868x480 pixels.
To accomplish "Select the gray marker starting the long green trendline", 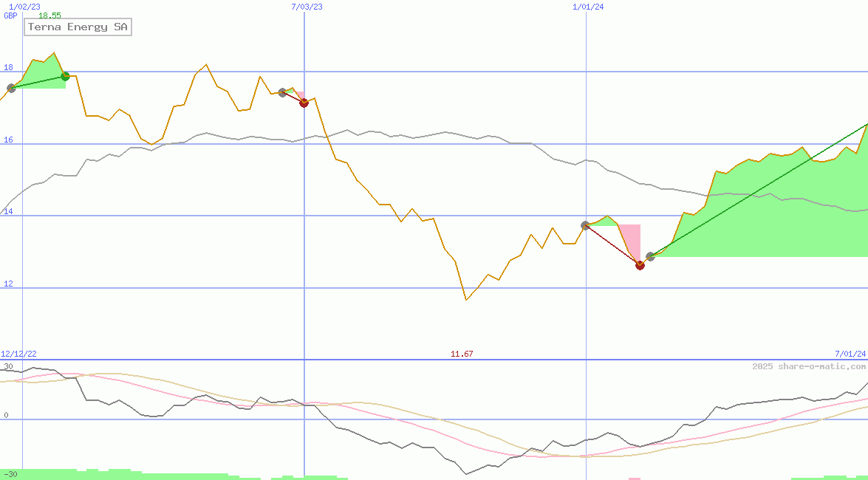I will pyautogui.click(x=650, y=256).
